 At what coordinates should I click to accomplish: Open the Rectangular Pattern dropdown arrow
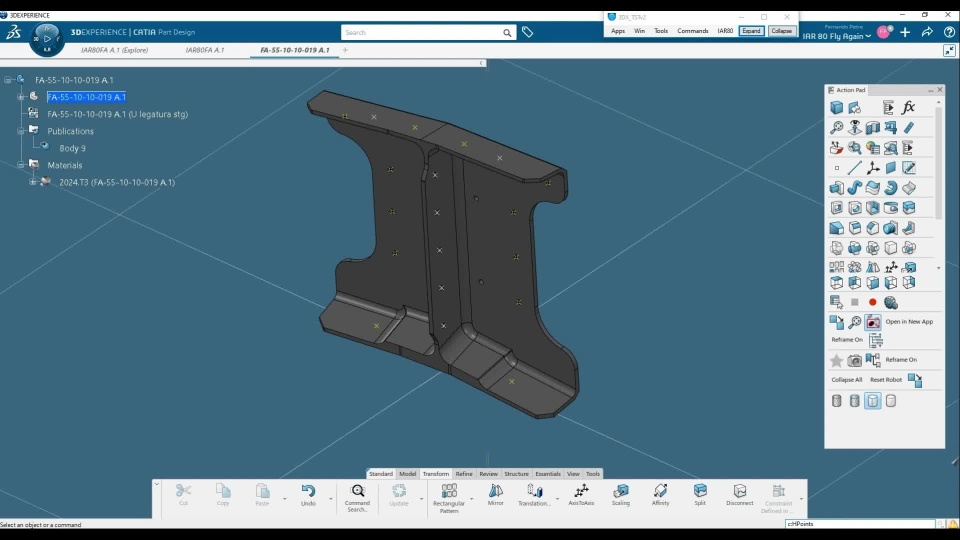471,499
